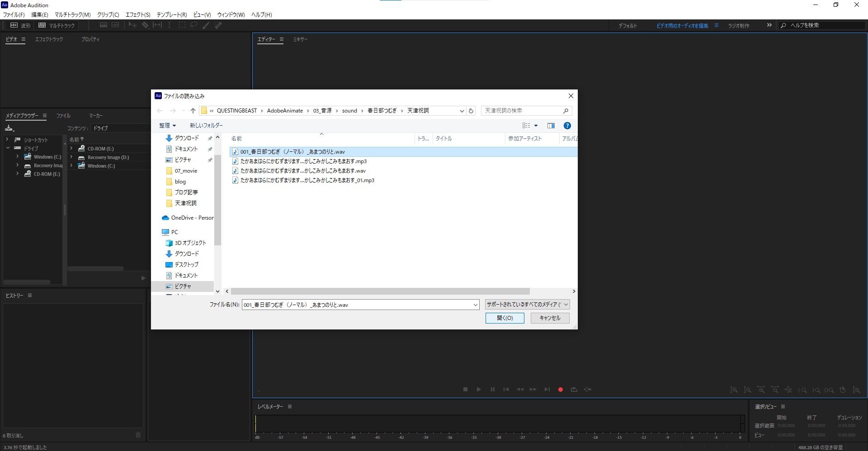
Task: Click the Stop button in the editor transport
Action: [x=465, y=390]
